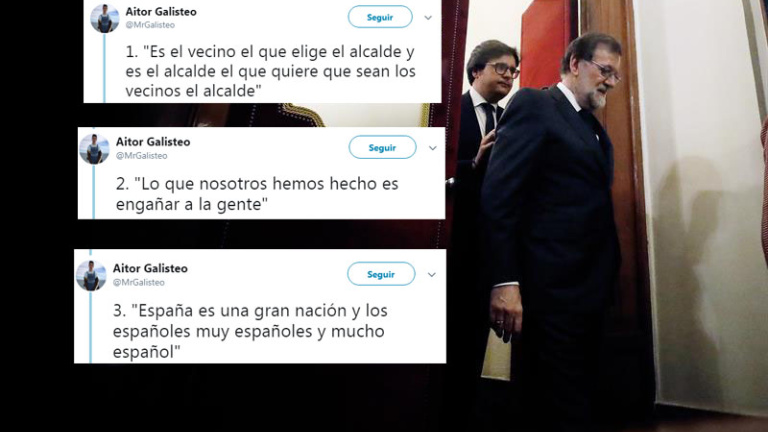The height and width of the screenshot is (432, 768).
Task: Click Seguir on the tweet numbered 1
Action: 380,17
